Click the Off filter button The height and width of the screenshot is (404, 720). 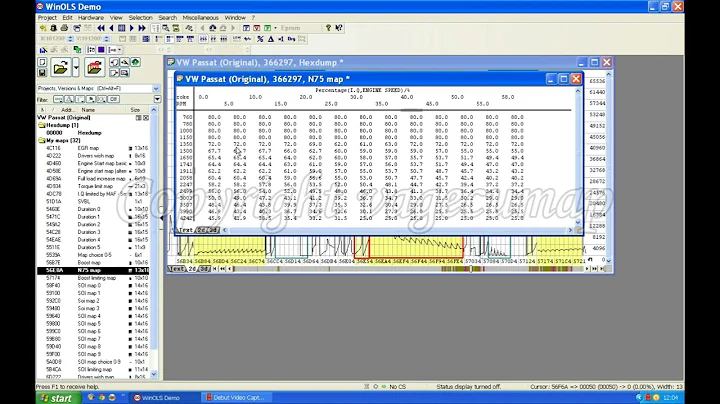click(114, 99)
